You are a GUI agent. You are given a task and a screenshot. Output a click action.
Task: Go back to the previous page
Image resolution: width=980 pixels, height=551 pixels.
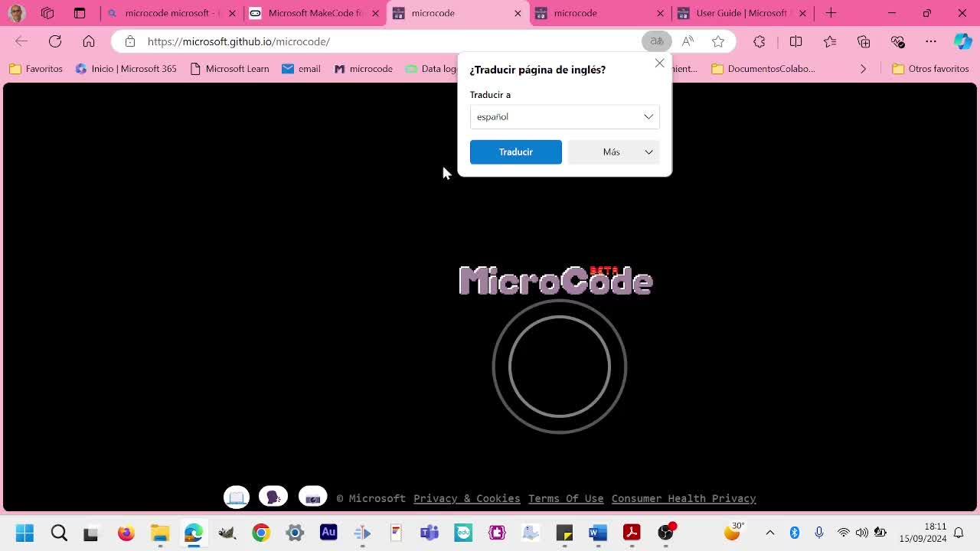coord(21,41)
